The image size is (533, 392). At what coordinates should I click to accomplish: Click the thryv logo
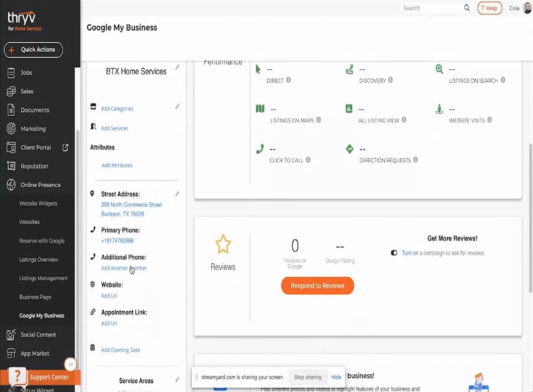pos(24,21)
